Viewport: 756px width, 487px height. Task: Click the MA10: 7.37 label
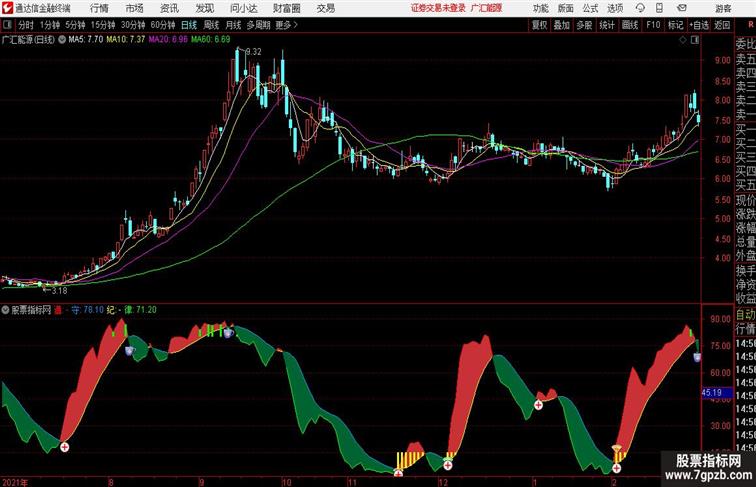(126, 40)
